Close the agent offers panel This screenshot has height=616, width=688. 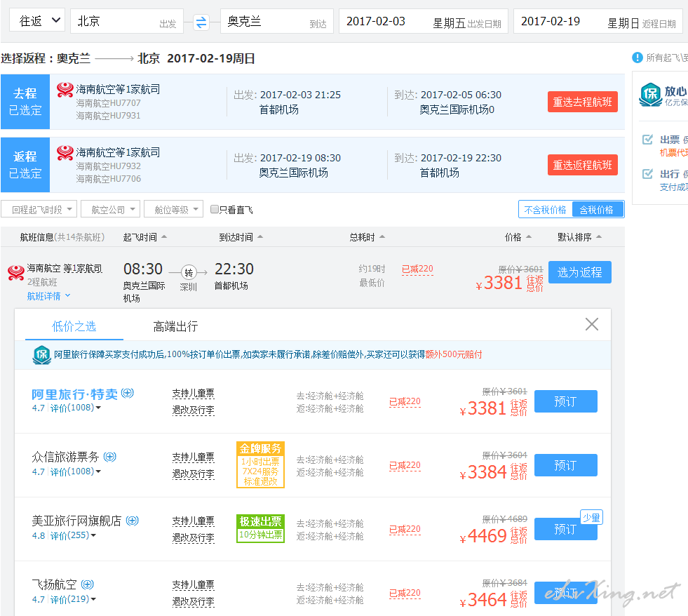[x=591, y=324]
